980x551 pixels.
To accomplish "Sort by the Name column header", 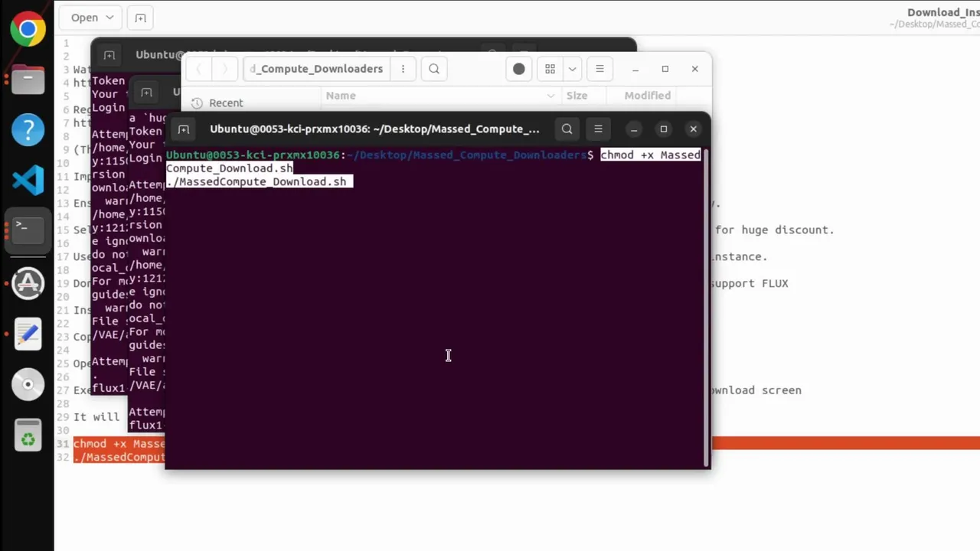I will coord(341,96).
